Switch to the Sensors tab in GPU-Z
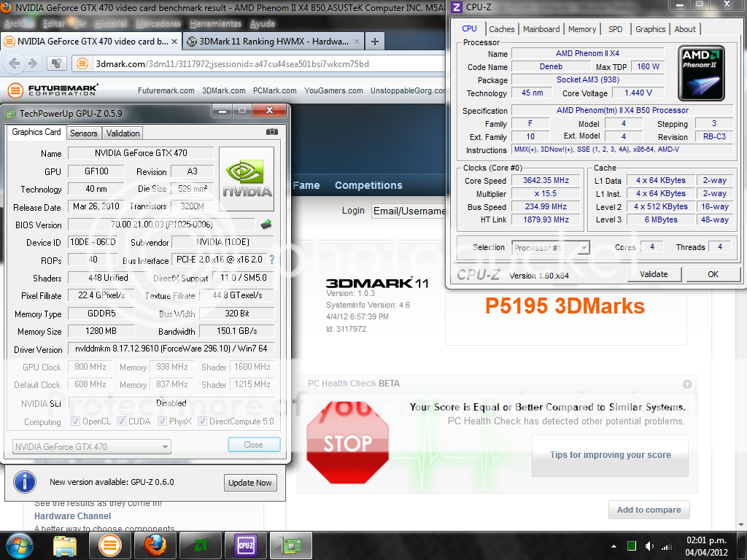Screen dimensions: 747x560 (83, 133)
